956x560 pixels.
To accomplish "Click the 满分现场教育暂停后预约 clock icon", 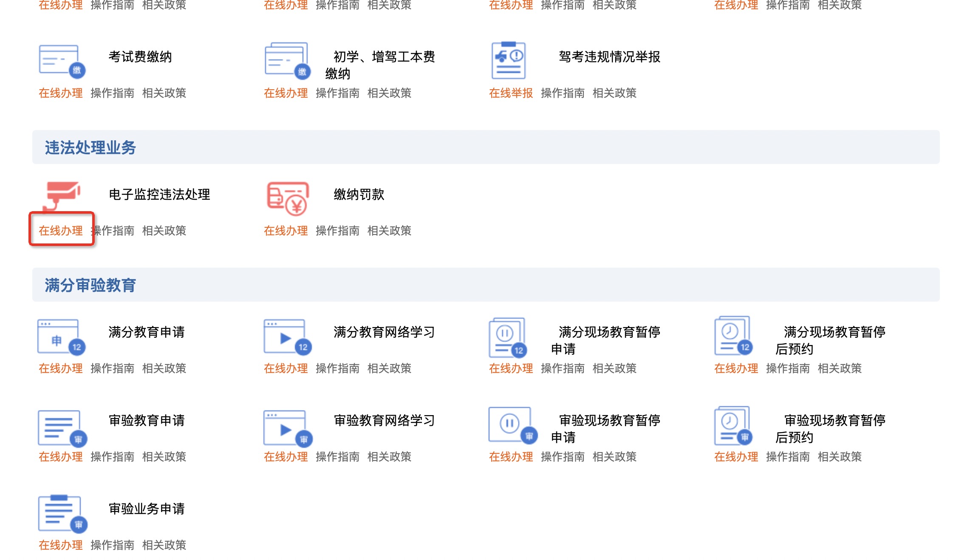I will click(733, 336).
